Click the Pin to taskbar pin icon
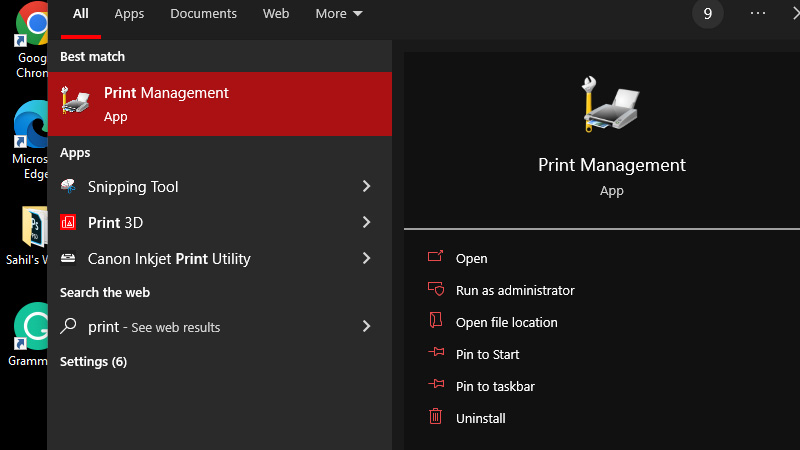Viewport: 800px width, 450px height. 436,384
